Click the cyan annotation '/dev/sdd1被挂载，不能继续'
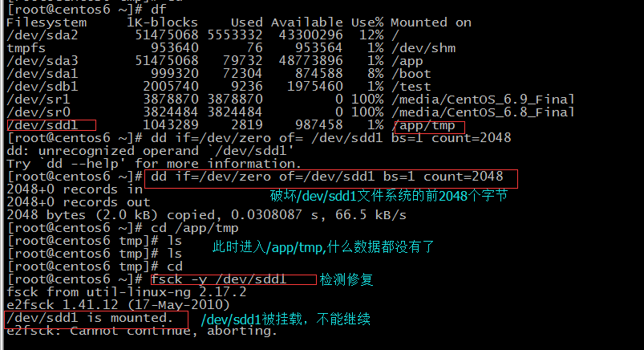The width and height of the screenshot is (644, 350). click(x=286, y=319)
